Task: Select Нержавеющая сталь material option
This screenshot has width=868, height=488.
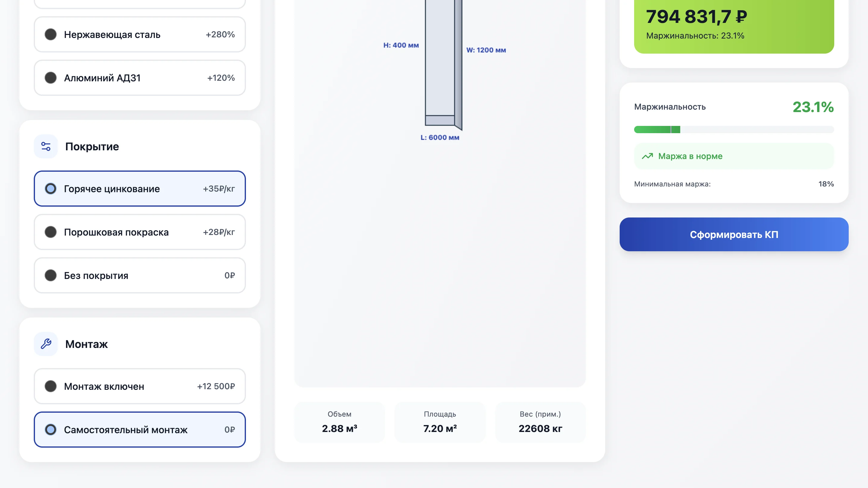Action: 140,34
